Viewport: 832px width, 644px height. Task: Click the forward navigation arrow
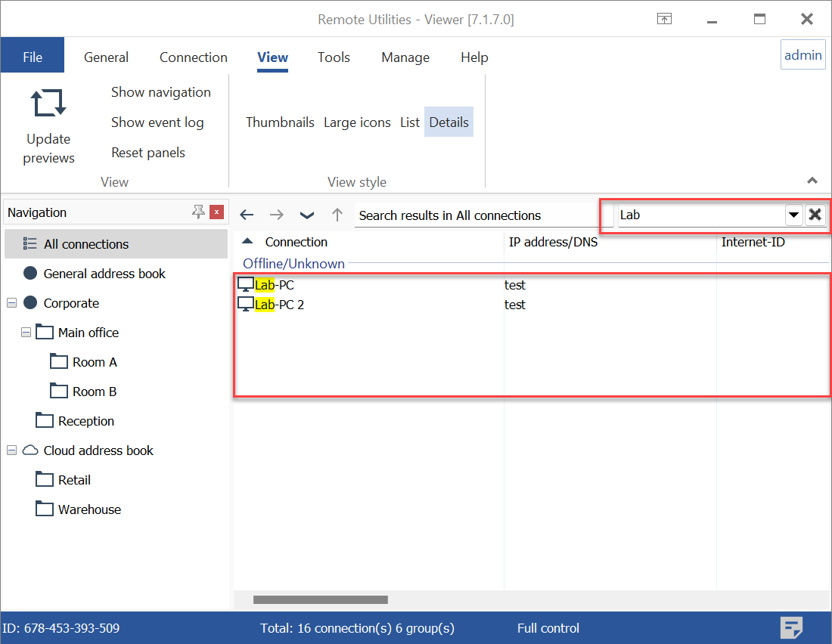277,215
